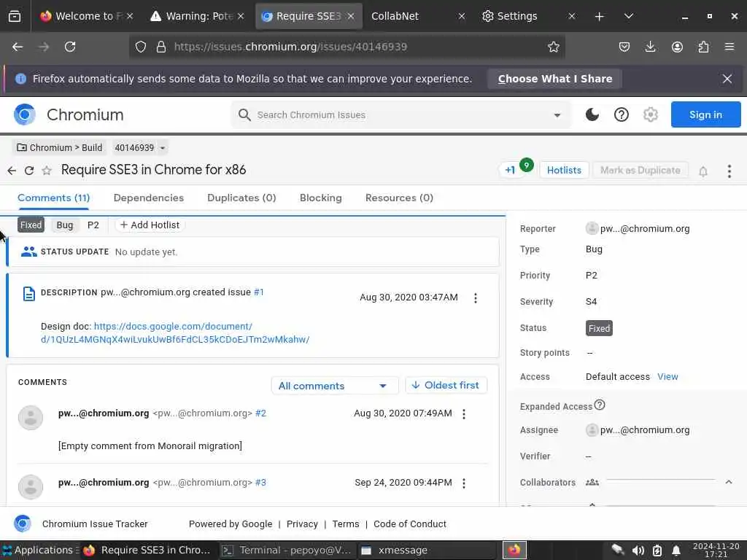
Task: Switch to the Terminal taskbar window
Action: pos(287,551)
